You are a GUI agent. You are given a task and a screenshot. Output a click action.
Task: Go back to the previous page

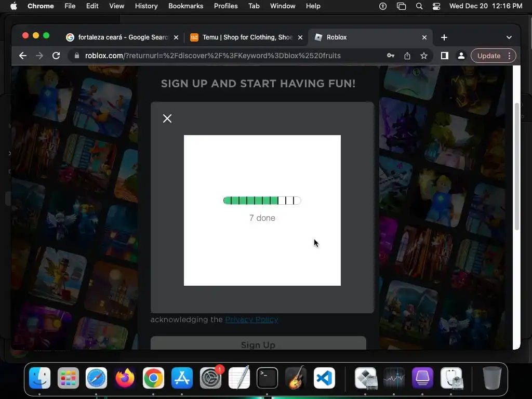click(x=23, y=56)
